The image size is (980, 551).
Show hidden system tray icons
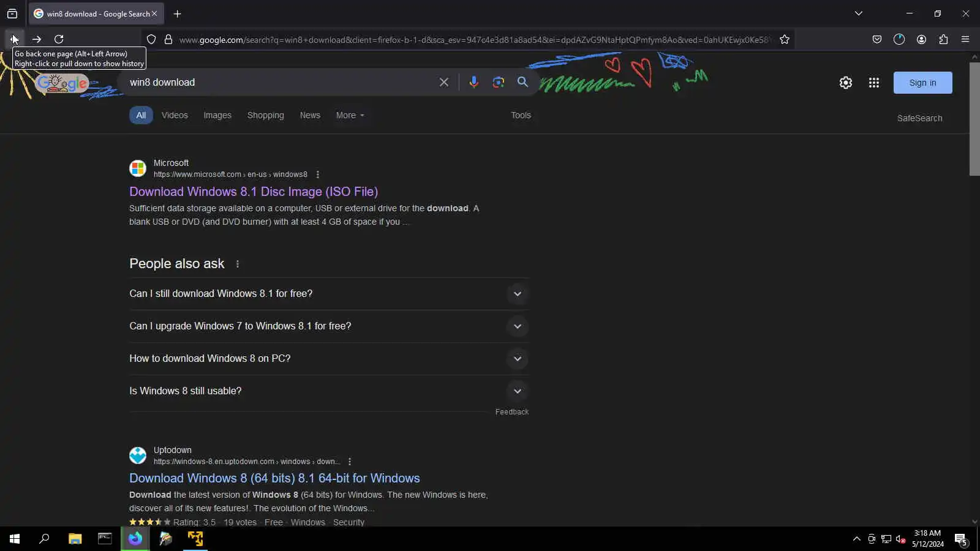tap(856, 539)
